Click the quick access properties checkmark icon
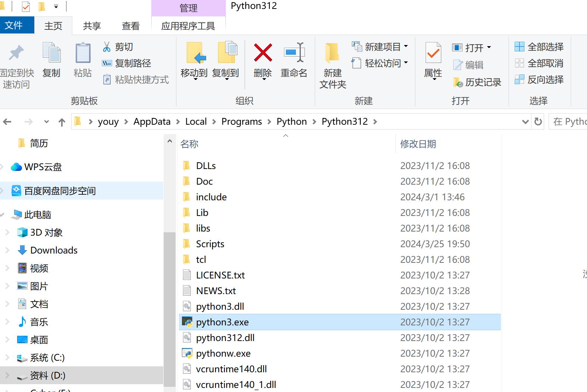This screenshot has width=587, height=392. (26, 6)
